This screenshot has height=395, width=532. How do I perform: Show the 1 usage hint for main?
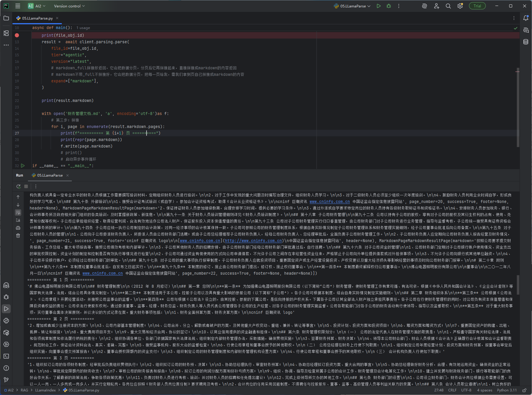(x=83, y=28)
